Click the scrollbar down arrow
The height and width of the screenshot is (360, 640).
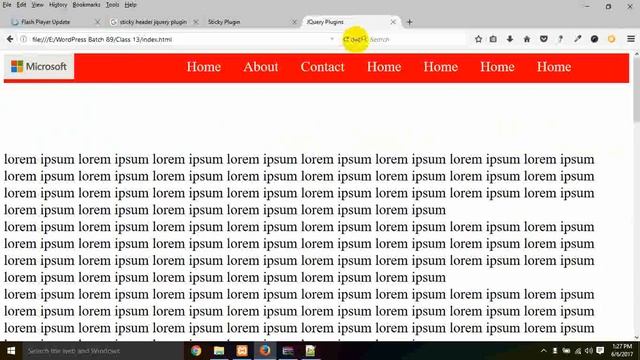(x=637, y=338)
